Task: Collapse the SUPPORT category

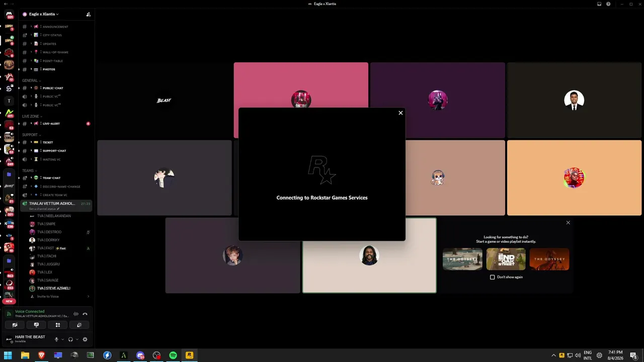Action: tap(32, 135)
